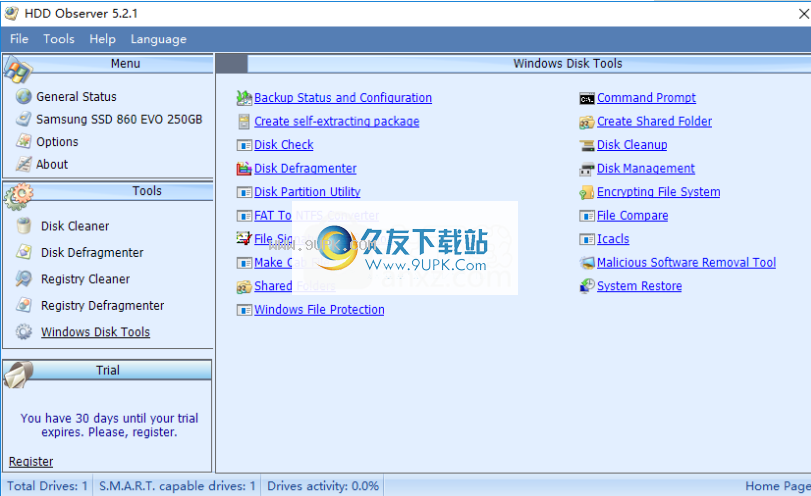Open the Create Shared Folder link
The height and width of the screenshot is (496, 811).
654,122
